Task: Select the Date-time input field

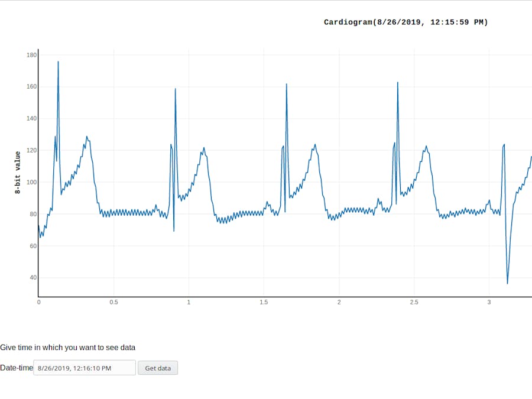Action: [85, 368]
